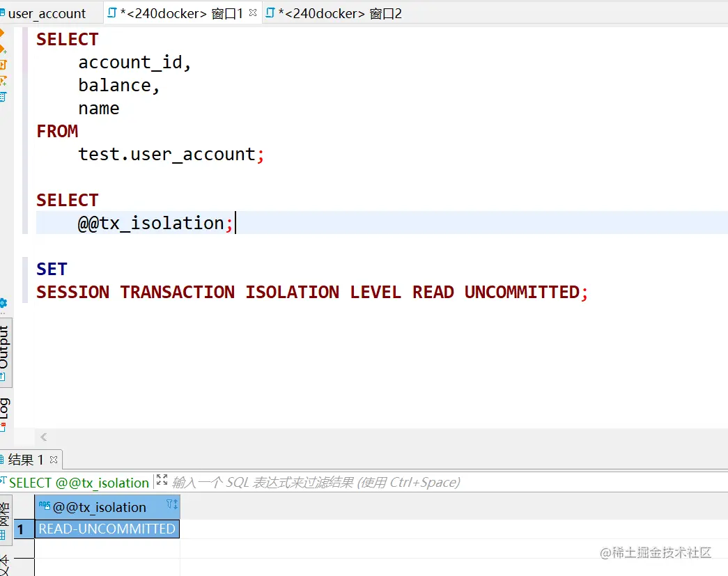Viewport: 728px width, 576px height.
Task: Close the 窗口1 editor tab
Action: tap(253, 13)
